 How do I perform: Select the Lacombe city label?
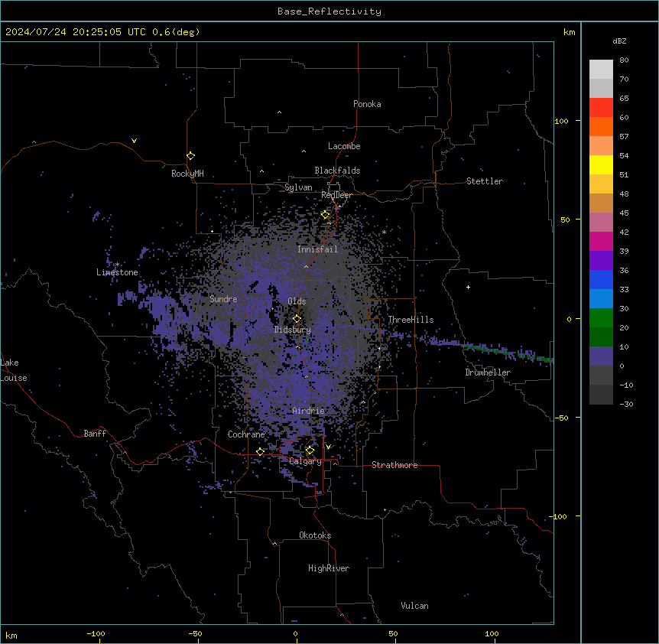(344, 146)
